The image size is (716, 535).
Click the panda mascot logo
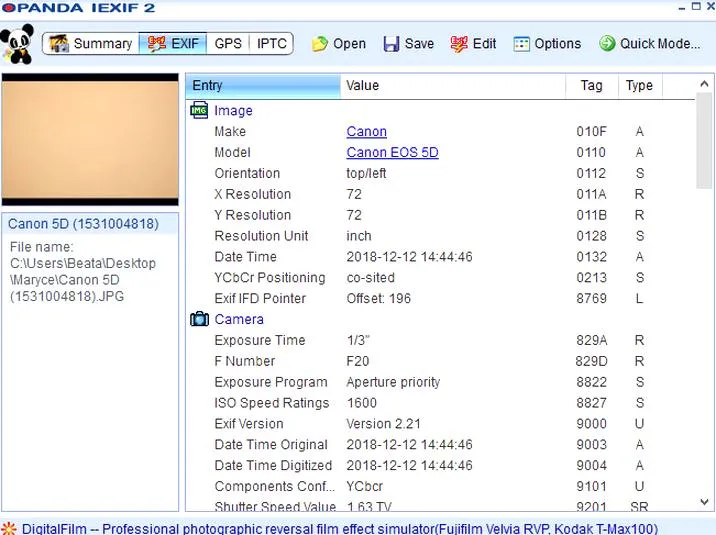click(17, 44)
